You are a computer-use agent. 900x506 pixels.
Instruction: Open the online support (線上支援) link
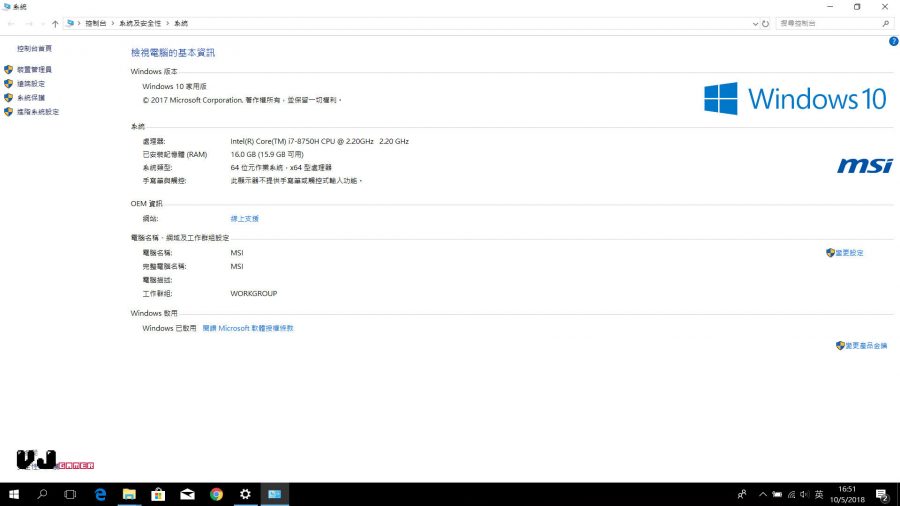pos(245,219)
